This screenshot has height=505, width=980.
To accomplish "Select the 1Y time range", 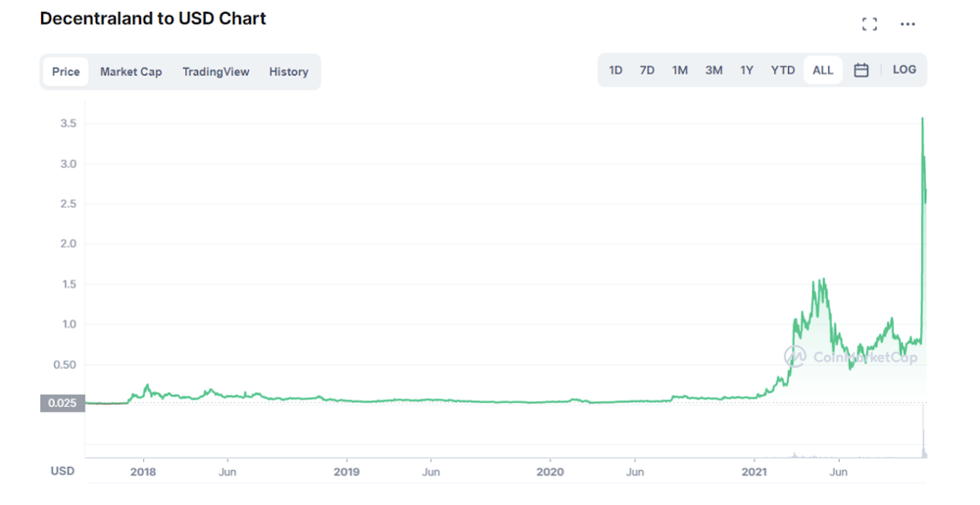I will (x=747, y=70).
